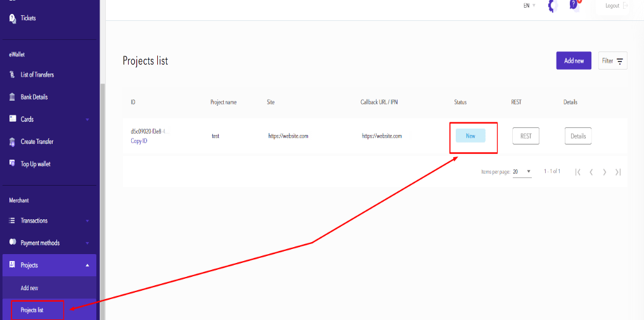Click Copy ID link for project

point(139,141)
